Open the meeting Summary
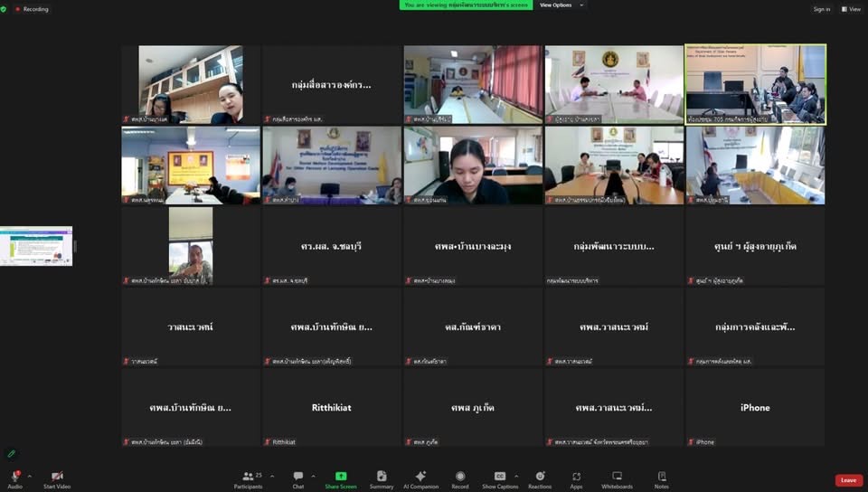The height and width of the screenshot is (492, 868). [382, 478]
